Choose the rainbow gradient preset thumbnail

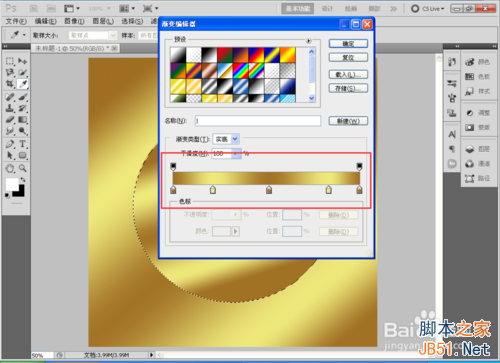tap(240, 71)
